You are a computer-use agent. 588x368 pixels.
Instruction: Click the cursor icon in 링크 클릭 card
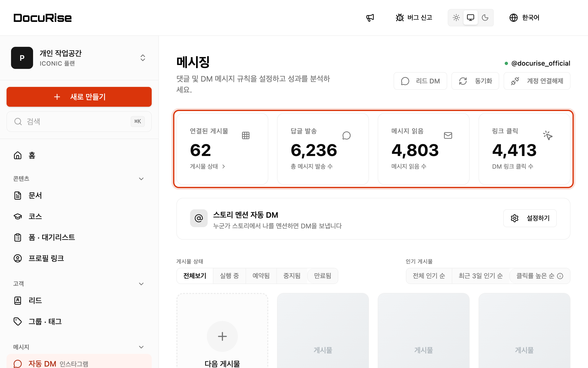[548, 135]
